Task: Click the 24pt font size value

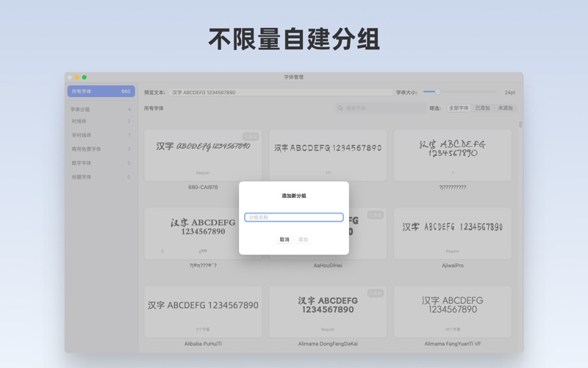Action: [x=509, y=93]
